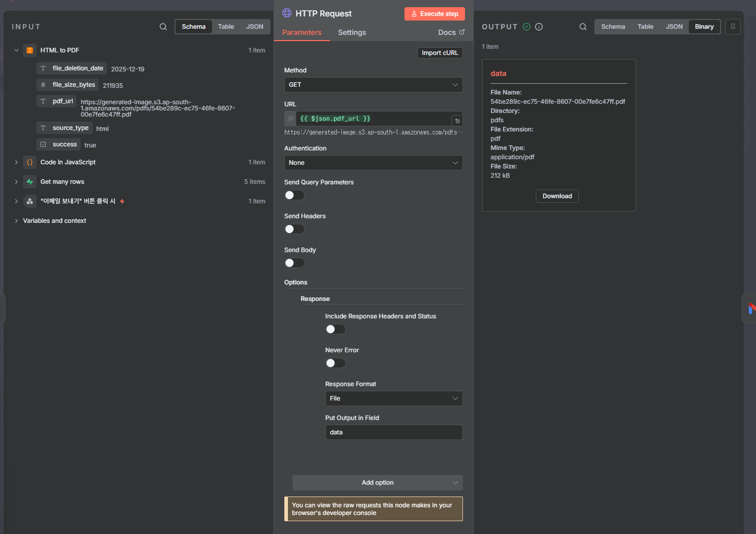Click the URL expression expand icon
Screen dimensions: 756x534
[x=457, y=121]
